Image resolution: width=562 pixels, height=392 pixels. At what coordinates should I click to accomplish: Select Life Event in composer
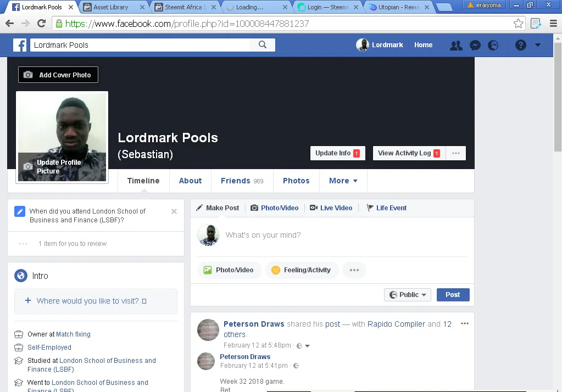(386, 208)
